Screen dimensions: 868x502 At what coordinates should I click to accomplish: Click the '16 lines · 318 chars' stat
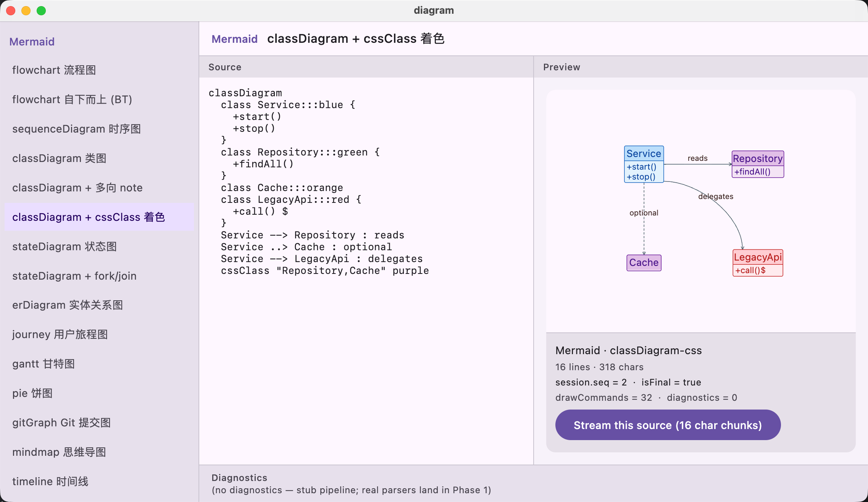[599, 367]
